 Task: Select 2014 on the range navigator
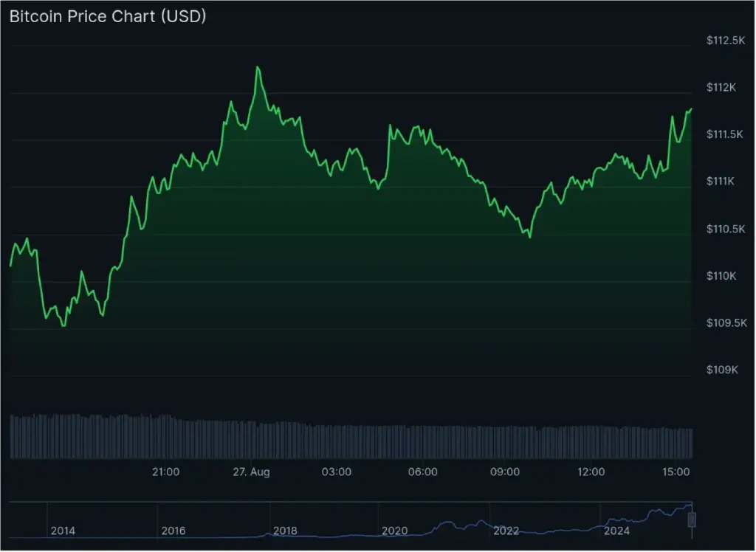tap(63, 531)
